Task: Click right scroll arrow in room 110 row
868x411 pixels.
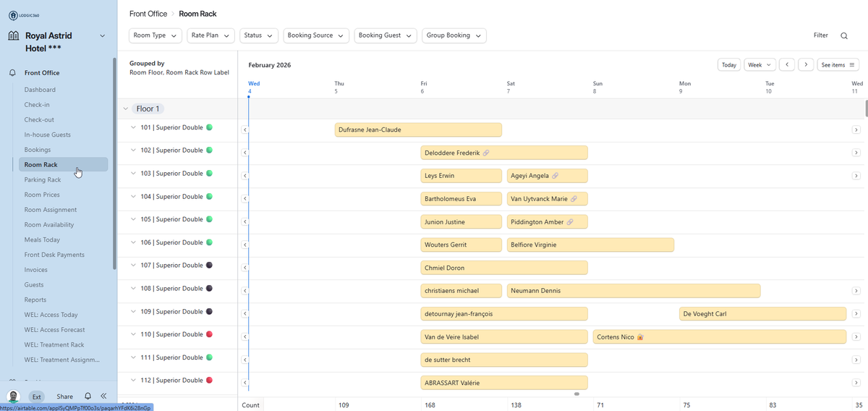Action: (x=856, y=337)
